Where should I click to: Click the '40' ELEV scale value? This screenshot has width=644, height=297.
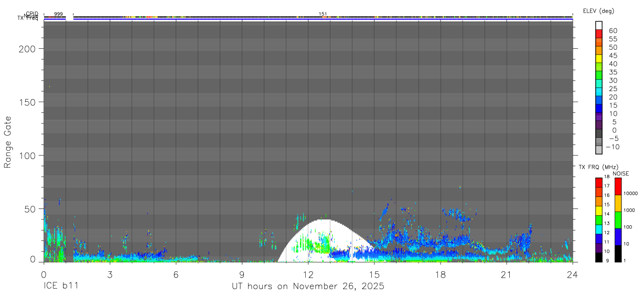[x=614, y=64]
